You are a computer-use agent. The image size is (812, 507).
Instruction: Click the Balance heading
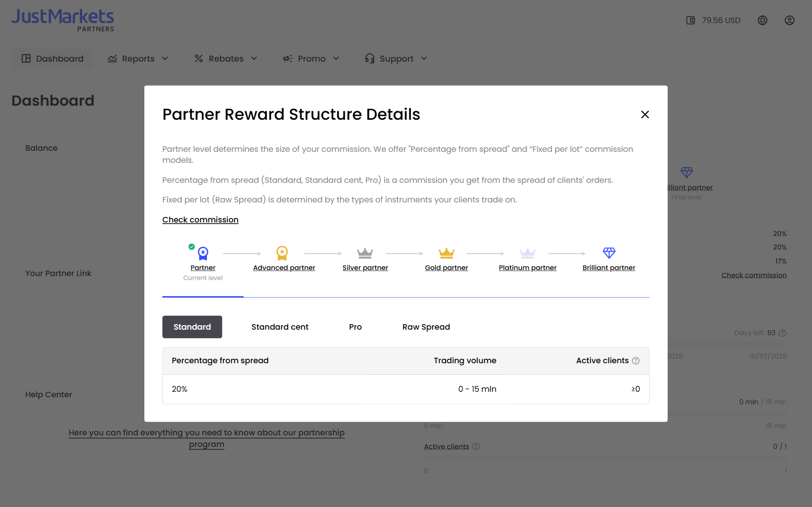(42, 148)
